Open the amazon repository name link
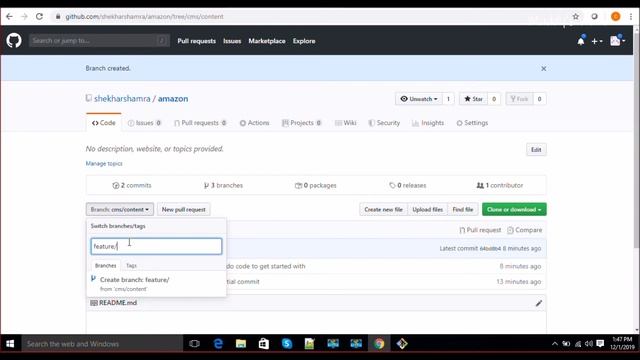640x360 pixels. (173, 99)
